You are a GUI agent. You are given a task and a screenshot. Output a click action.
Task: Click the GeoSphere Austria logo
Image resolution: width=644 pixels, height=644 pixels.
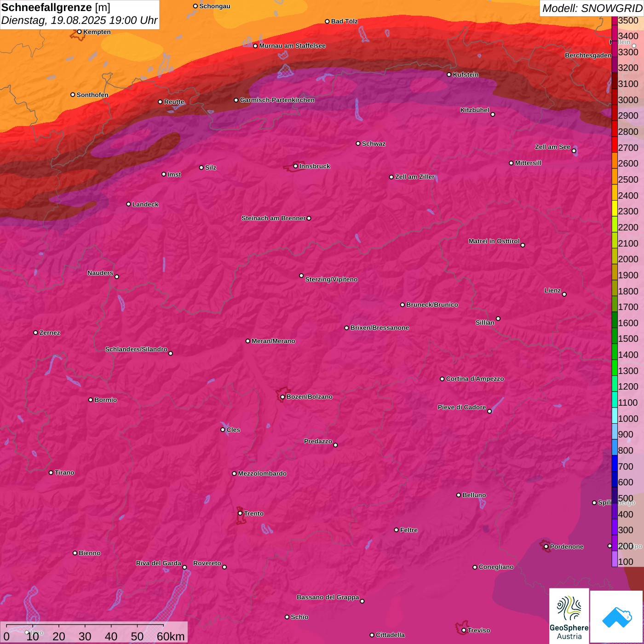[x=569, y=616]
